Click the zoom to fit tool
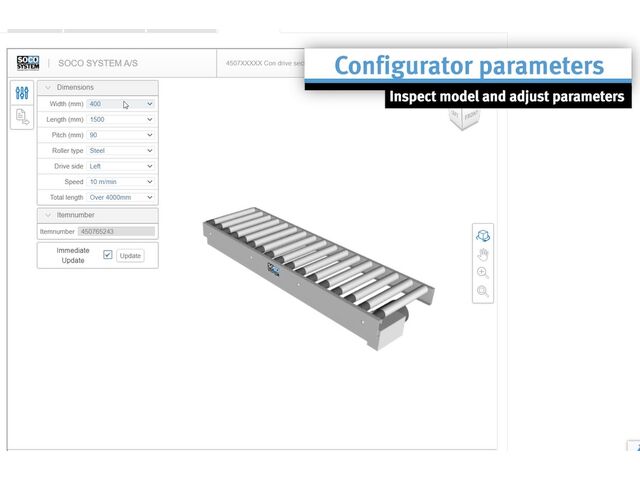Image resolution: width=640 pixels, height=480 pixels. (483, 291)
